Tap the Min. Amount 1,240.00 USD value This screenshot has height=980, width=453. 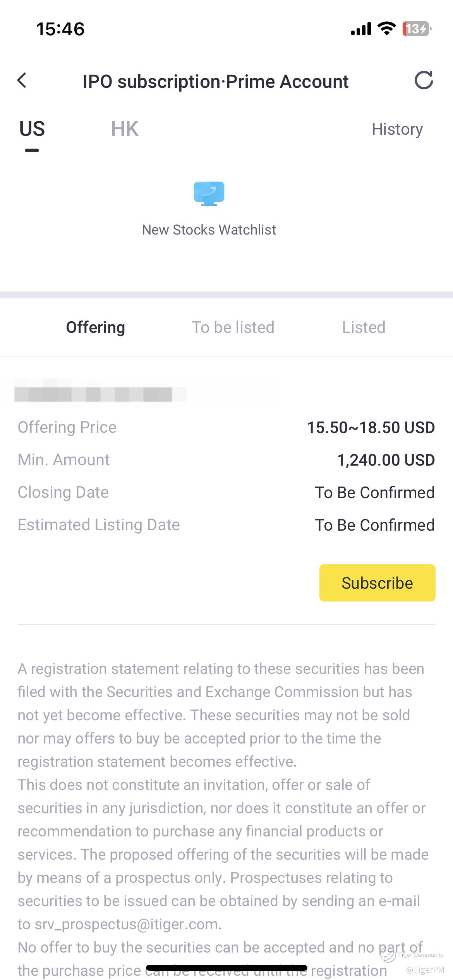click(386, 460)
